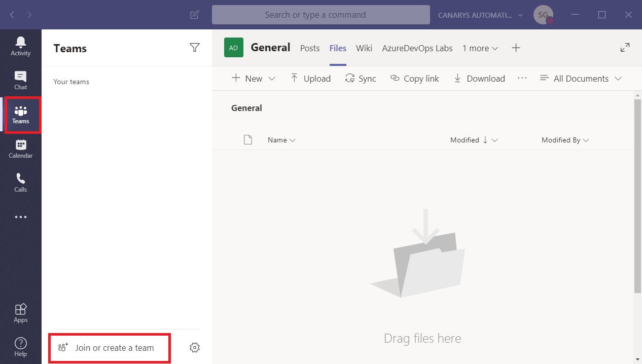Open the Modified column dropdown
642x364 pixels.
pyautogui.click(x=474, y=140)
